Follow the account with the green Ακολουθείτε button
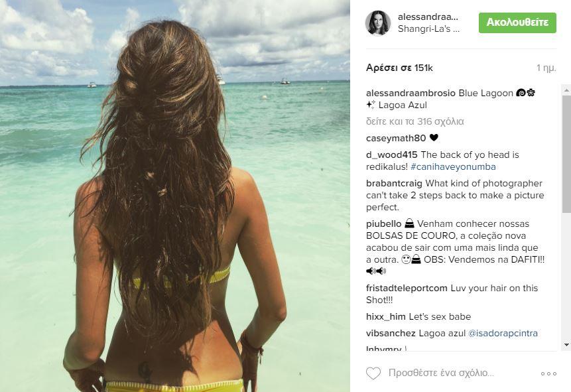Screen dimensions: 571x392 tap(517, 23)
